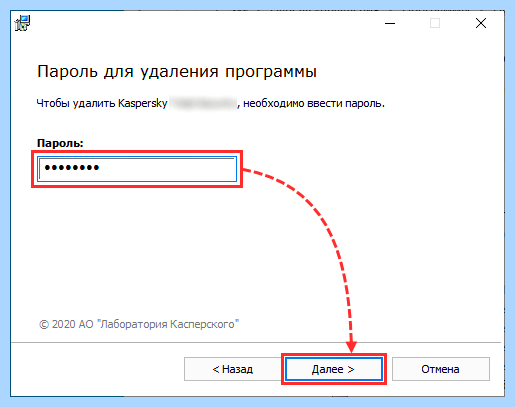
Task: Click the bold Пароль: field label
Action: 60,143
